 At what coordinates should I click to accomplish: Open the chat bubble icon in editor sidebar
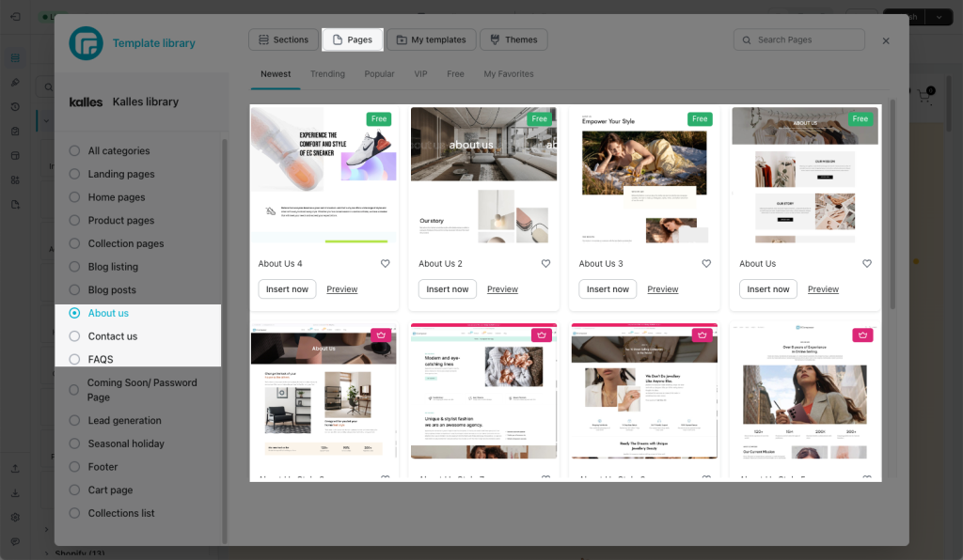(15, 541)
